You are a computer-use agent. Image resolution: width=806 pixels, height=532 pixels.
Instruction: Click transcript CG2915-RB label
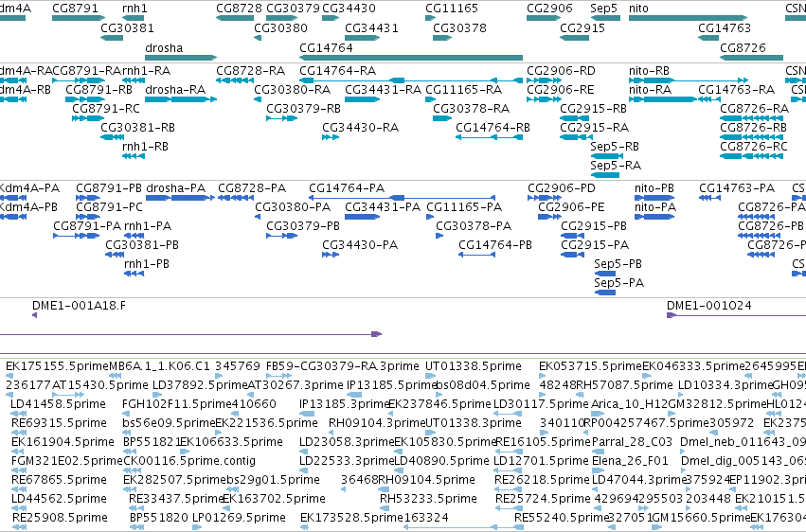point(594,108)
